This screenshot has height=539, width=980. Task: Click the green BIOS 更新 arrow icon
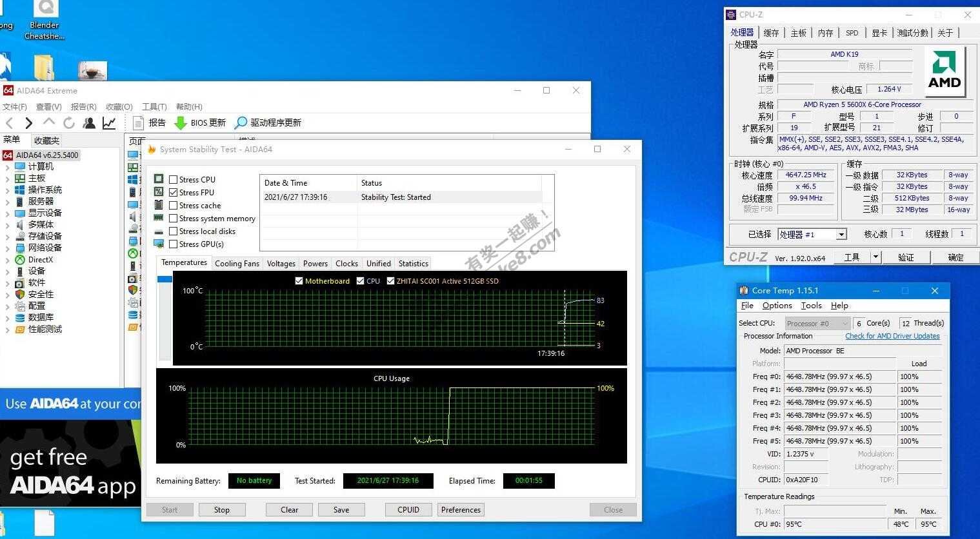pos(181,122)
